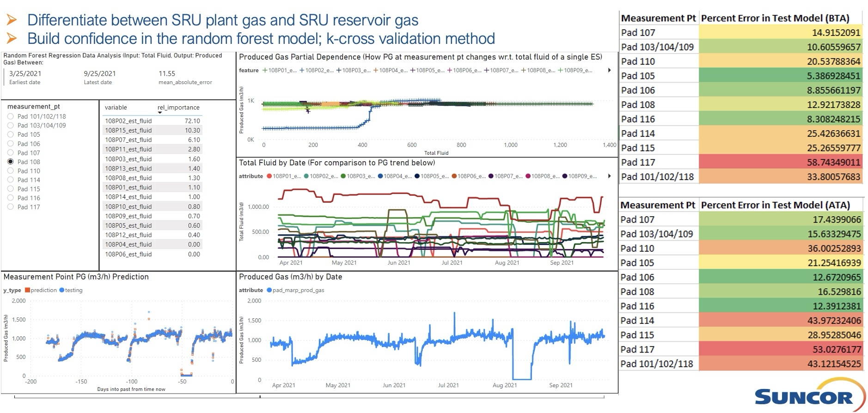Click the red Pad 117 BTA error cell
Image resolution: width=868 pixels, height=413 pixels.
(780, 162)
